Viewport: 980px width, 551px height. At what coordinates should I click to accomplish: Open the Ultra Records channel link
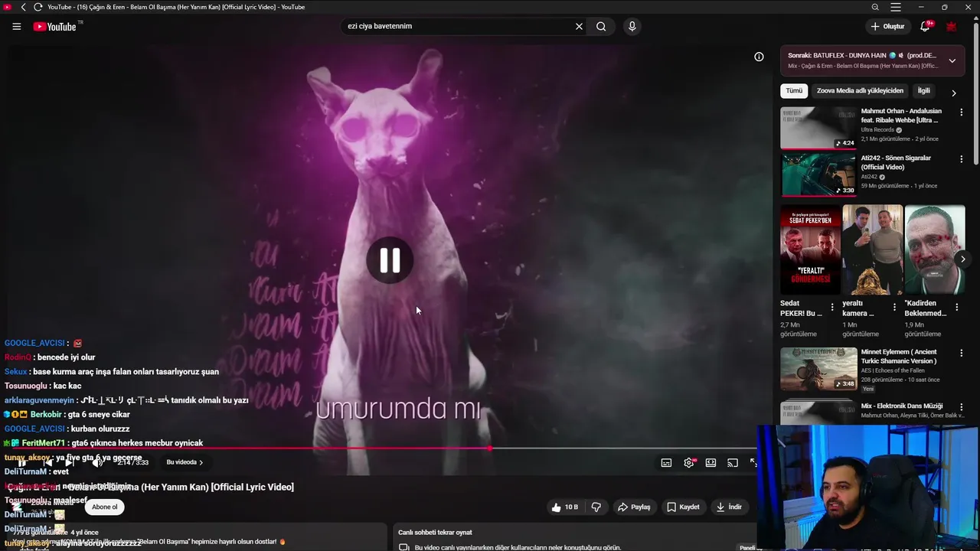(x=877, y=130)
